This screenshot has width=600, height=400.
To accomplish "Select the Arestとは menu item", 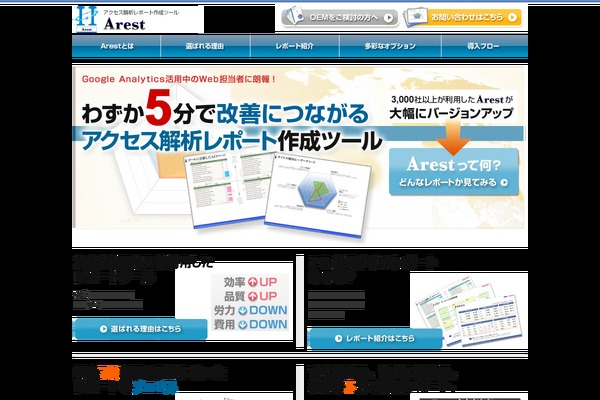I will 116,46.
